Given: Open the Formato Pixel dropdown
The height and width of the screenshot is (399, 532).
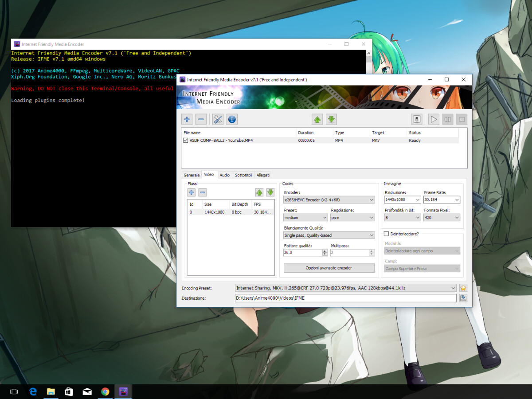Looking at the screenshot, I should tap(442, 218).
